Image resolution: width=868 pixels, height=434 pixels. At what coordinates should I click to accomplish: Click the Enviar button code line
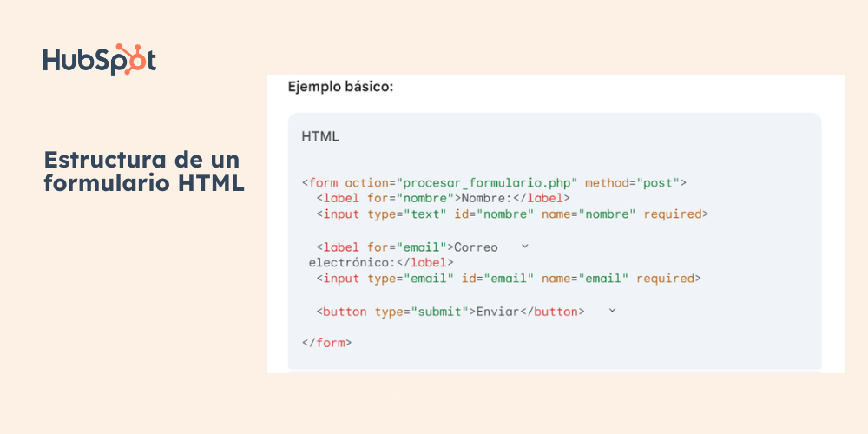(x=450, y=312)
